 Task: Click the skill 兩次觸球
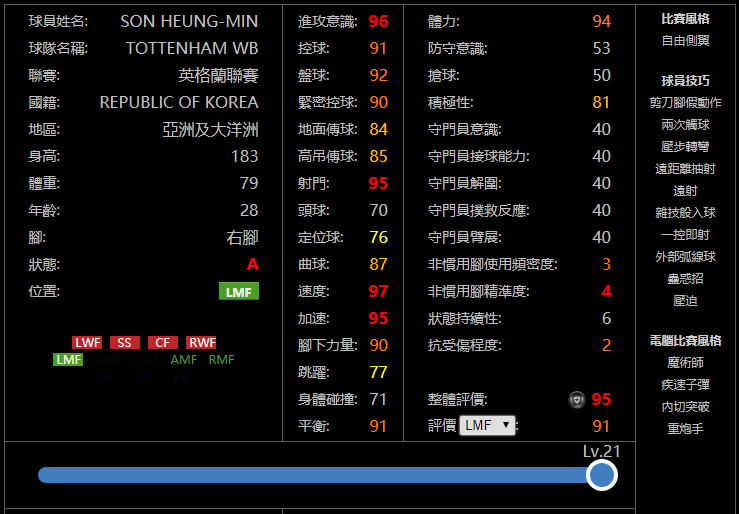[x=686, y=124]
